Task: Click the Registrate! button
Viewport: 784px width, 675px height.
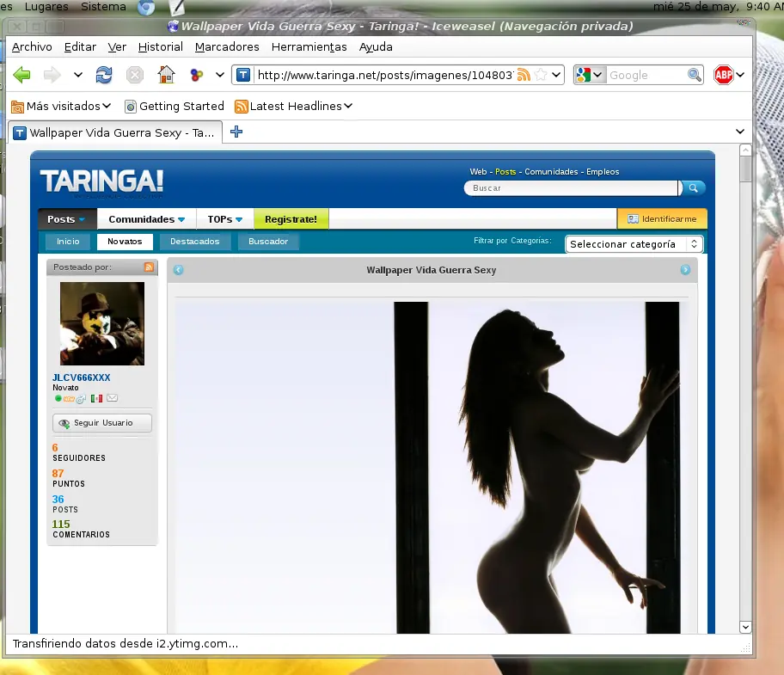Action: tap(291, 219)
